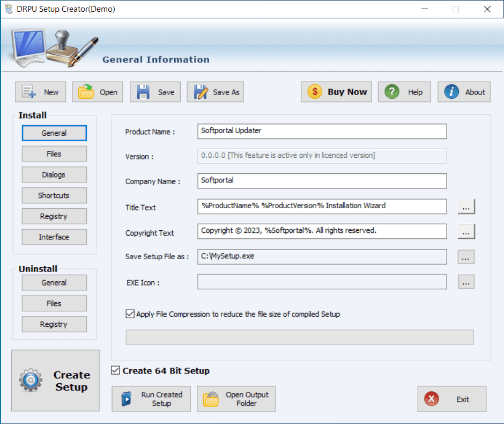This screenshot has height=424, width=504.
Task: Click the Create Setup label text
Action: point(72,381)
